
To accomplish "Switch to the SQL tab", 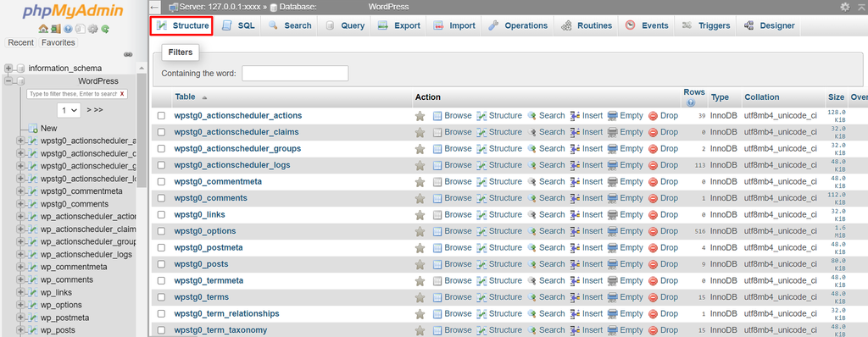I will (238, 25).
